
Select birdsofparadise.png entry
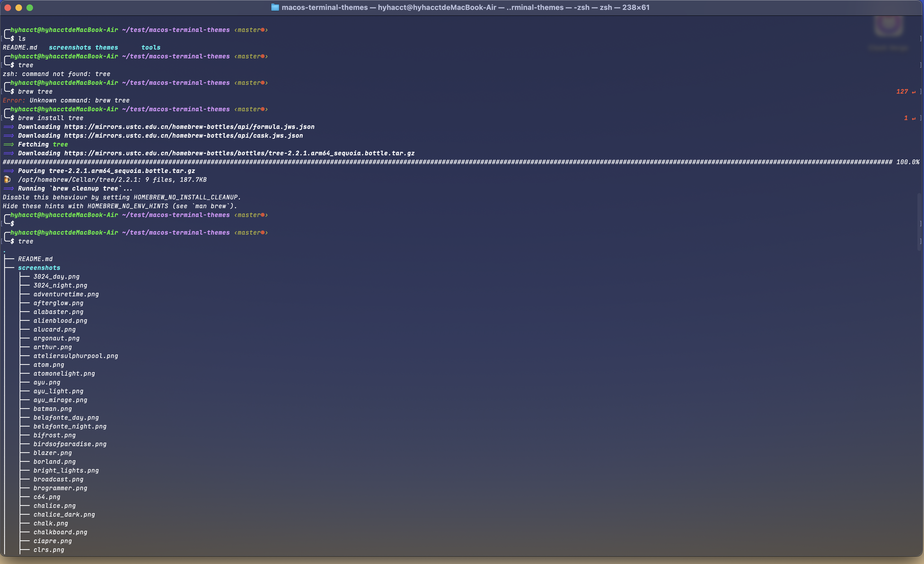point(70,444)
